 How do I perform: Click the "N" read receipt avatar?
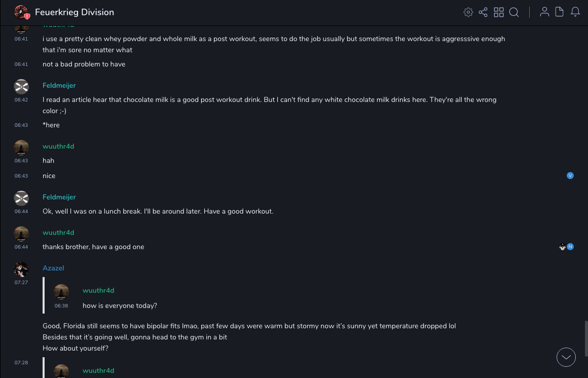(x=570, y=247)
